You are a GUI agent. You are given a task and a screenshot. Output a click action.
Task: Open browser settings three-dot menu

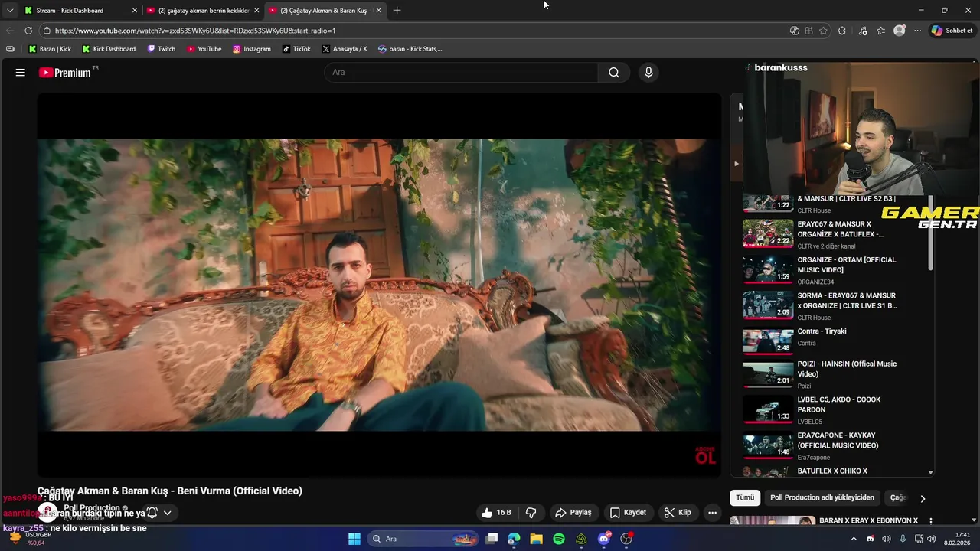pos(917,31)
